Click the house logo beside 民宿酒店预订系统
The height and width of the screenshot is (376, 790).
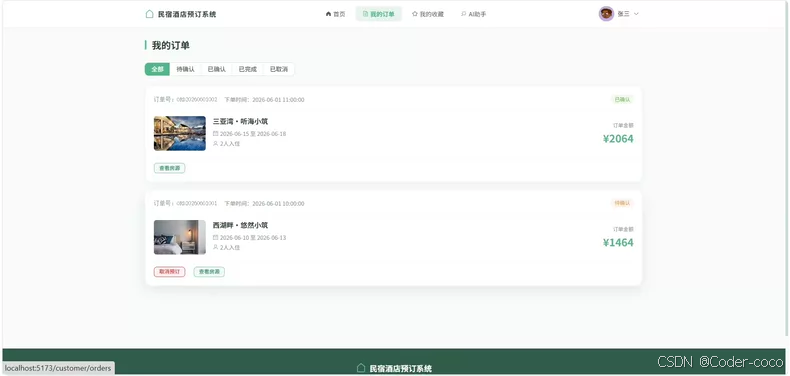click(x=149, y=14)
